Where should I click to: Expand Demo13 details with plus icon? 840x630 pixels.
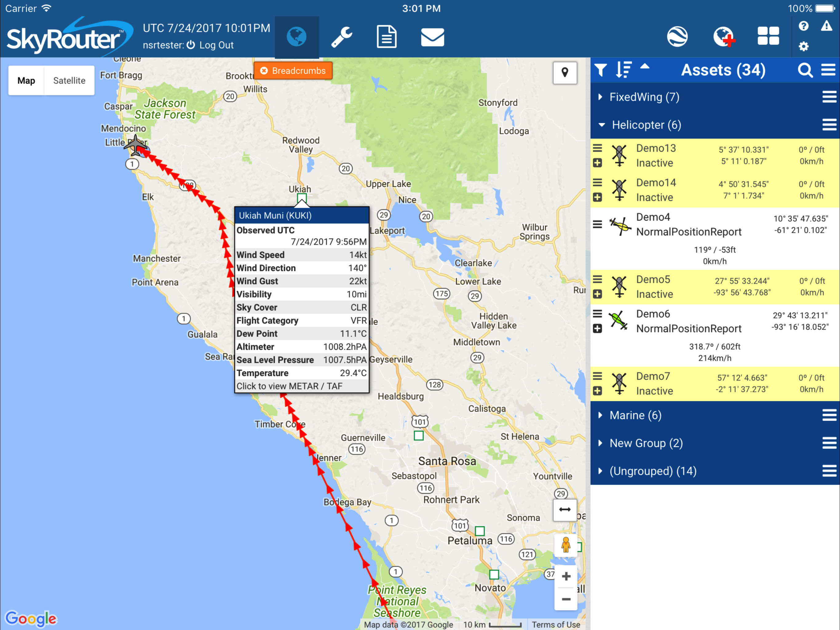(597, 163)
